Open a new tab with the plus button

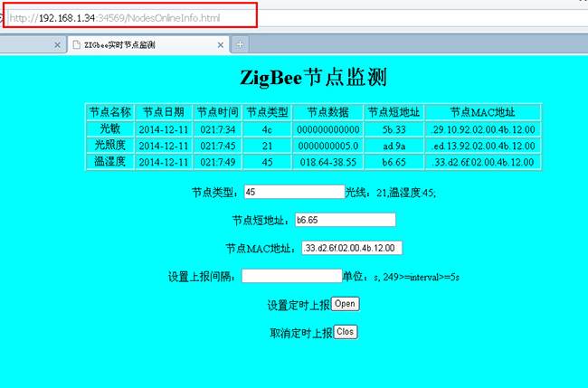(240, 44)
